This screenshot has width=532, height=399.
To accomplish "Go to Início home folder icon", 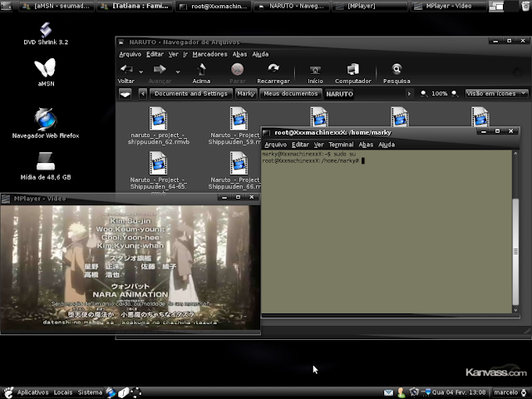I will pos(315,70).
